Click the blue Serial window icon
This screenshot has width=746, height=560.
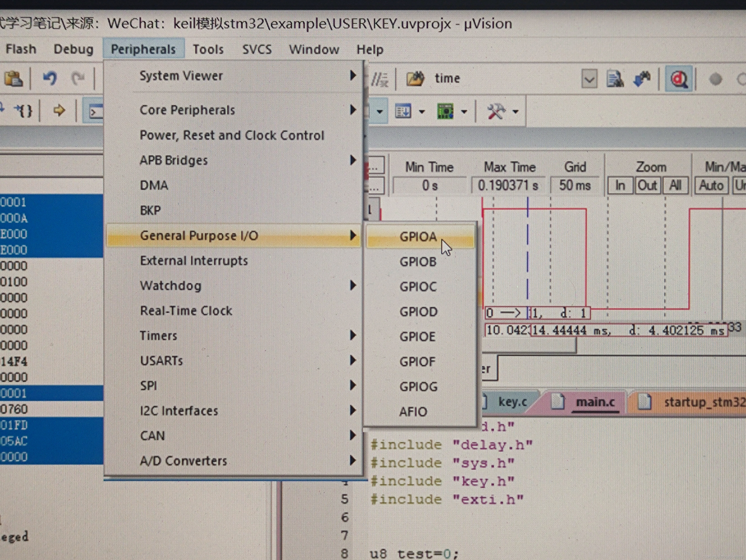403,111
